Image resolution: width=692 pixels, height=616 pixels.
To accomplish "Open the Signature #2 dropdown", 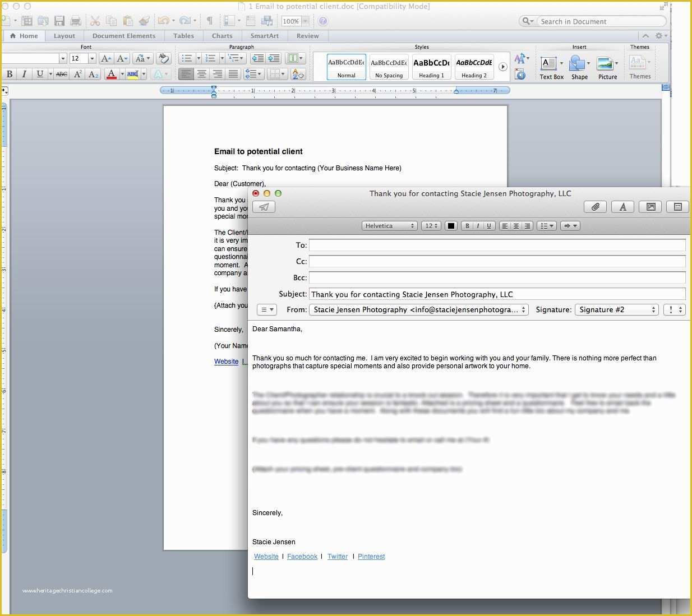I will pos(616,309).
